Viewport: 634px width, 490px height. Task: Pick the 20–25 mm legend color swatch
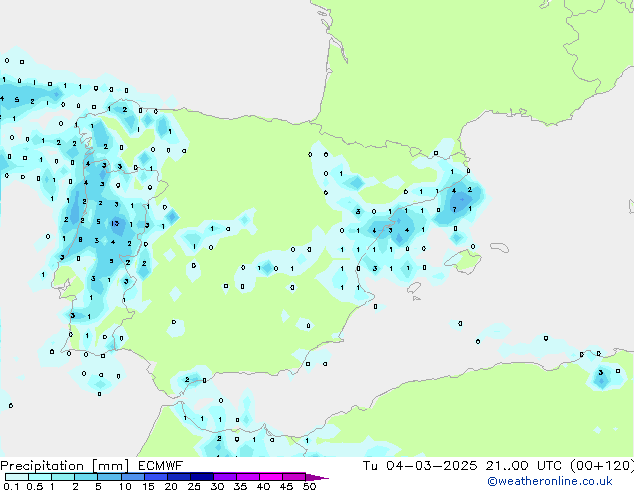pyautogui.click(x=179, y=477)
